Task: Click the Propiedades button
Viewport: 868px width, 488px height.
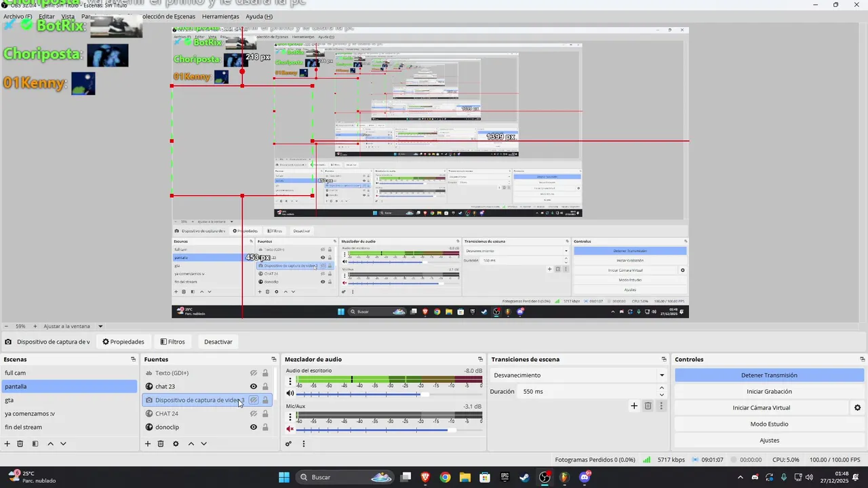Action: point(123,342)
